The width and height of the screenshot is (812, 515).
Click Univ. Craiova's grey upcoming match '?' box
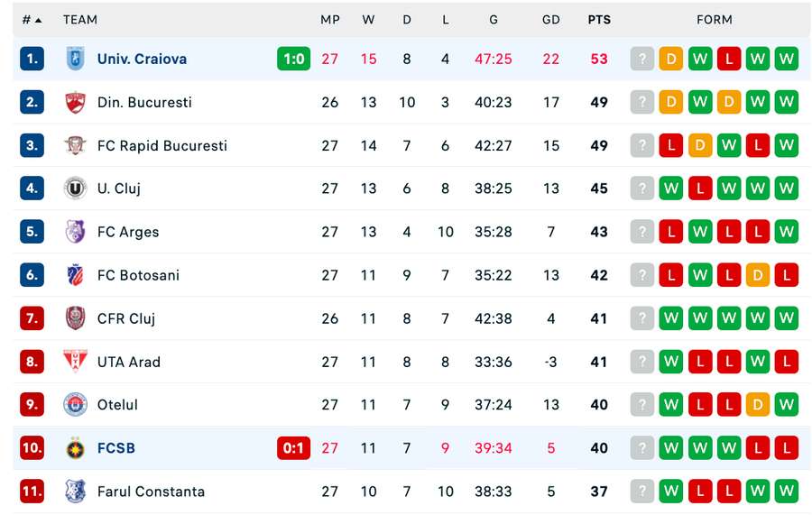641,59
